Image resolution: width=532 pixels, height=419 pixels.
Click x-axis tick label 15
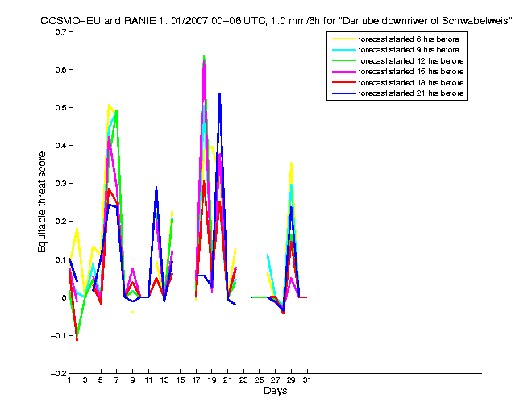click(181, 380)
